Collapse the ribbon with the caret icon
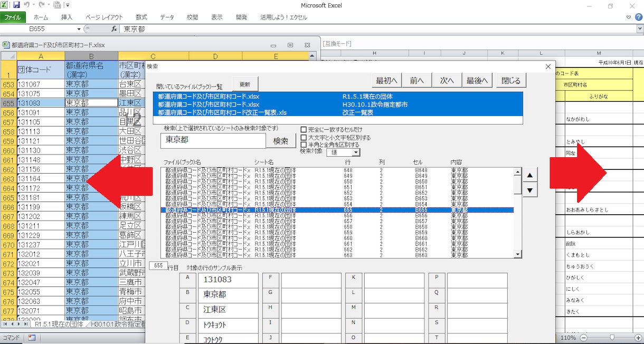 (x=628, y=17)
